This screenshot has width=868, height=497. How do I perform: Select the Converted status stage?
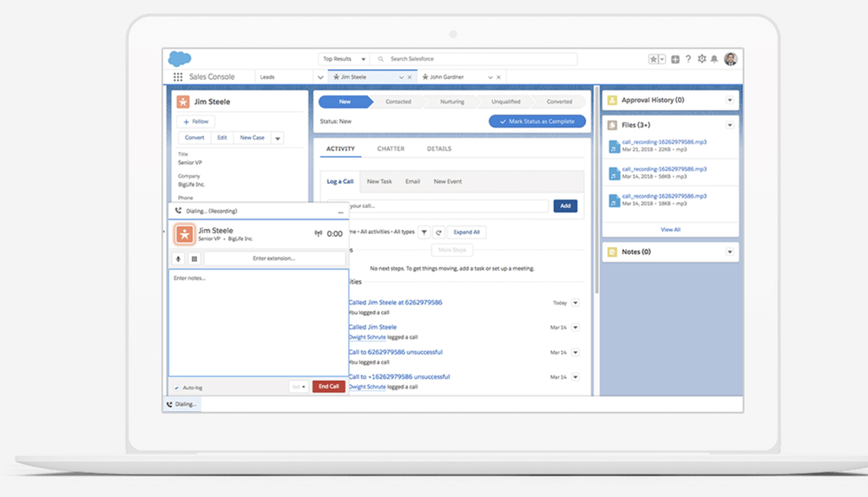(x=559, y=101)
